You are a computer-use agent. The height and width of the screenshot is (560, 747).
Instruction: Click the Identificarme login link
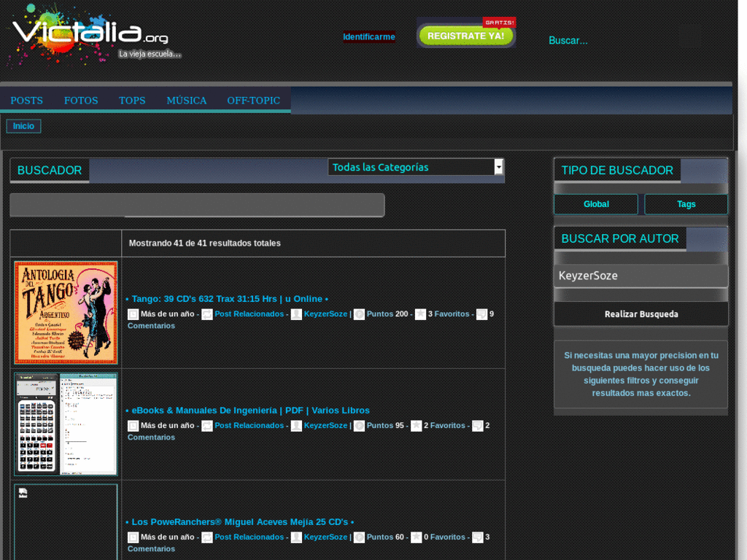point(368,36)
